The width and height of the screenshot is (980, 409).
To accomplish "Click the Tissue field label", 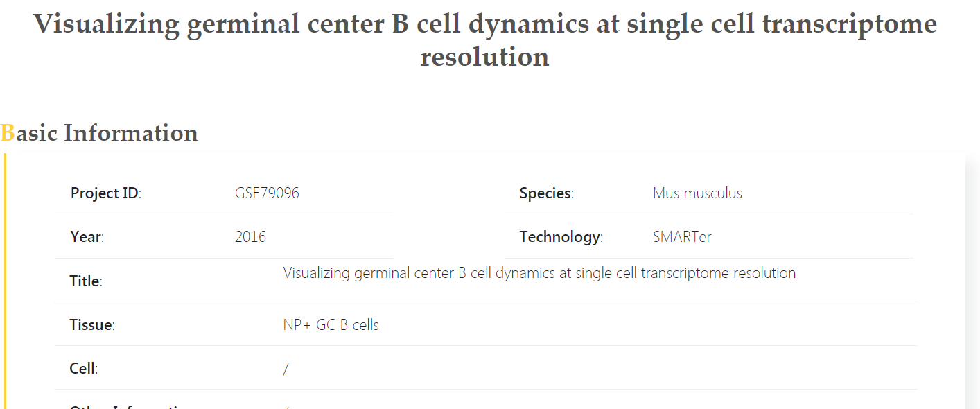I will (91, 324).
